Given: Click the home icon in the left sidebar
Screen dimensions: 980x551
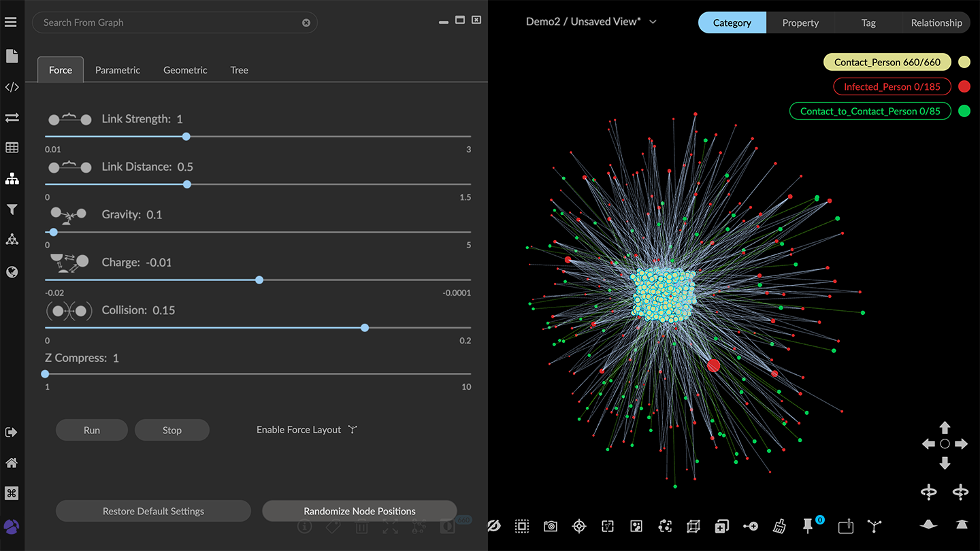Looking at the screenshot, I should pos(12,463).
